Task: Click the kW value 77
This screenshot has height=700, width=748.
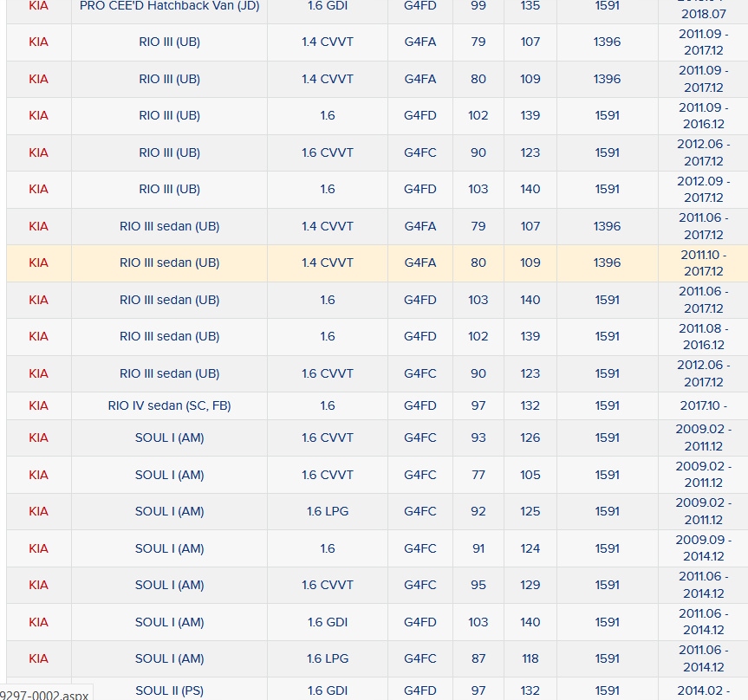Action: 478,475
